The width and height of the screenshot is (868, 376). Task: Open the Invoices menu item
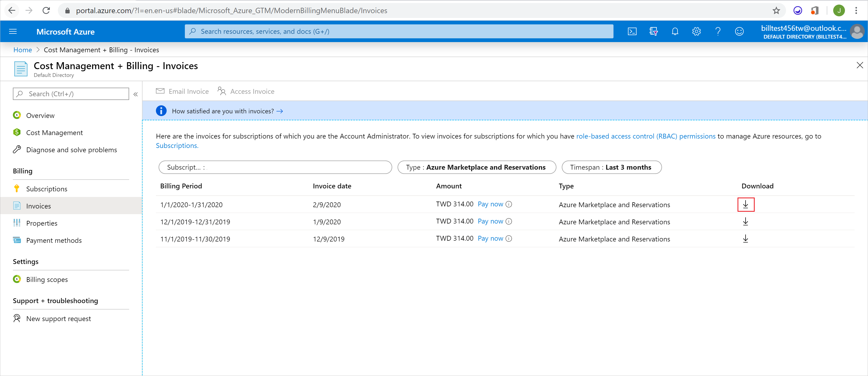coord(39,206)
